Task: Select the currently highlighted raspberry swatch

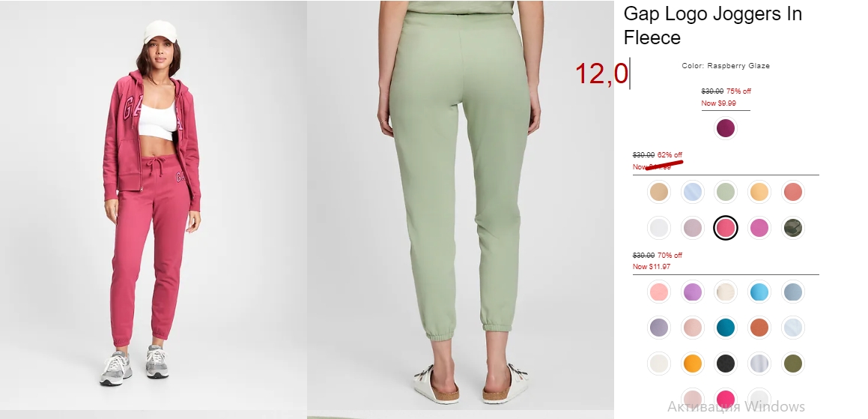Action: tap(725, 228)
